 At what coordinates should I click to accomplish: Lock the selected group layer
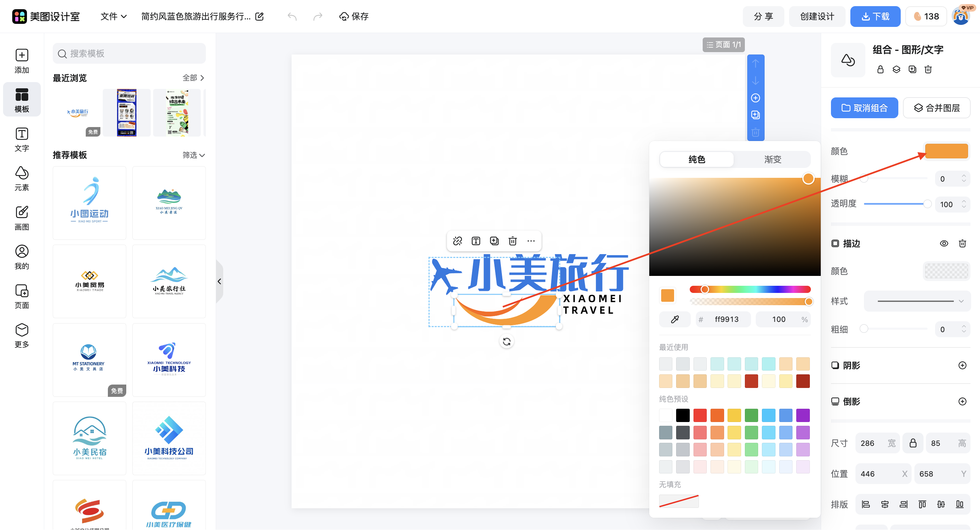coord(880,69)
